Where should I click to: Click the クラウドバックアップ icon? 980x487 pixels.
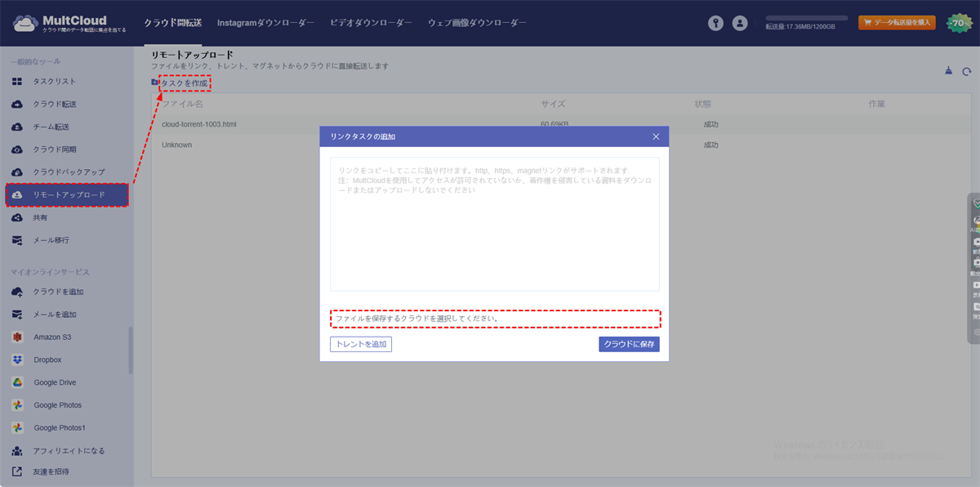click(16, 172)
